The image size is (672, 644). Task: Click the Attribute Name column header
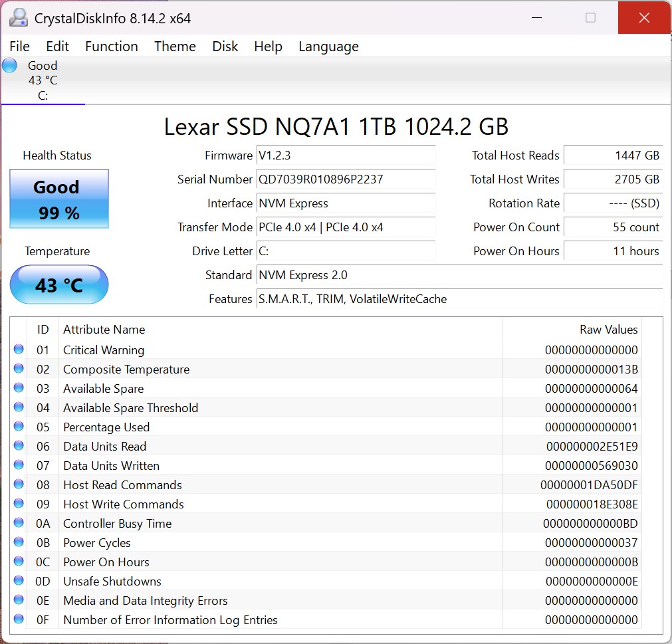pos(104,330)
